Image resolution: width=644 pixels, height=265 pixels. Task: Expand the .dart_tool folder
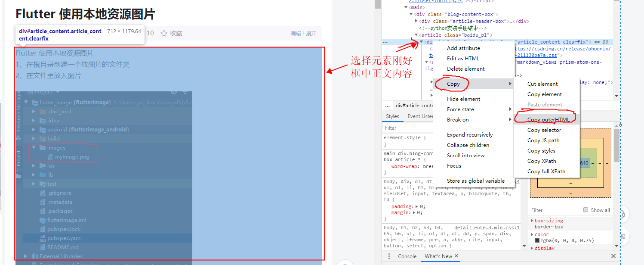coord(34,112)
